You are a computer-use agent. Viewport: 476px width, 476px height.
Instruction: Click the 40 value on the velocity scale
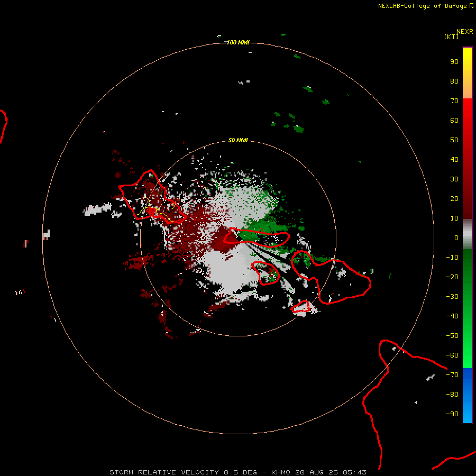(x=454, y=160)
